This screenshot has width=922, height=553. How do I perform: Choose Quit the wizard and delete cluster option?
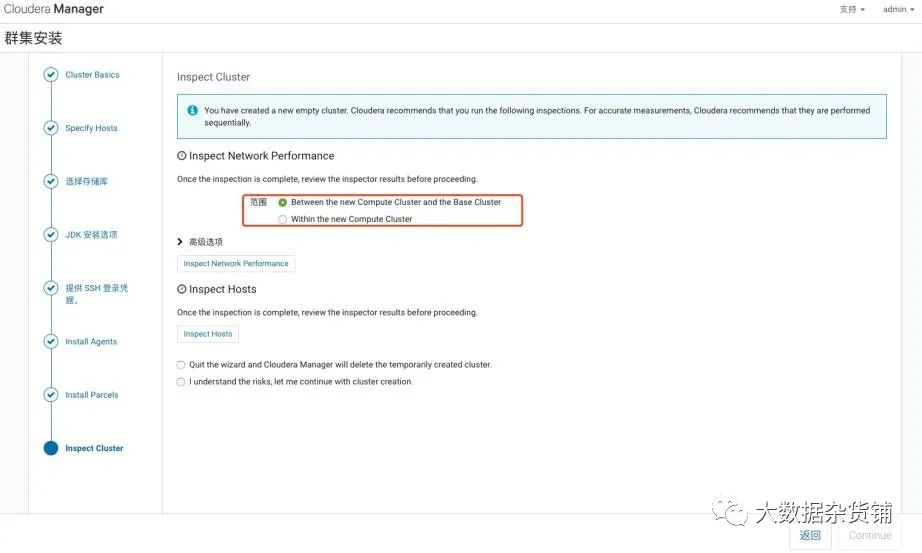coord(181,365)
